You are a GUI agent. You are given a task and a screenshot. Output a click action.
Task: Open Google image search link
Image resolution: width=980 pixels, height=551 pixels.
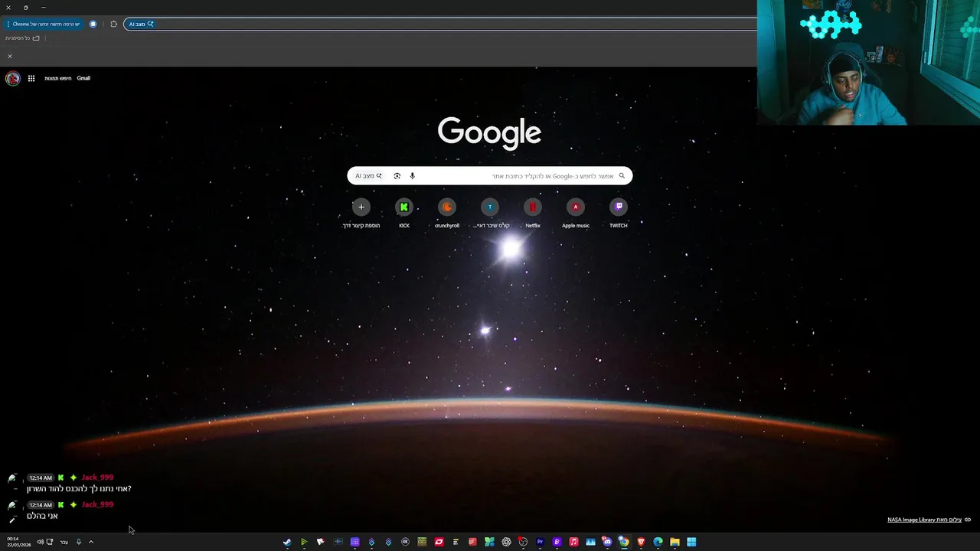[x=57, y=78]
